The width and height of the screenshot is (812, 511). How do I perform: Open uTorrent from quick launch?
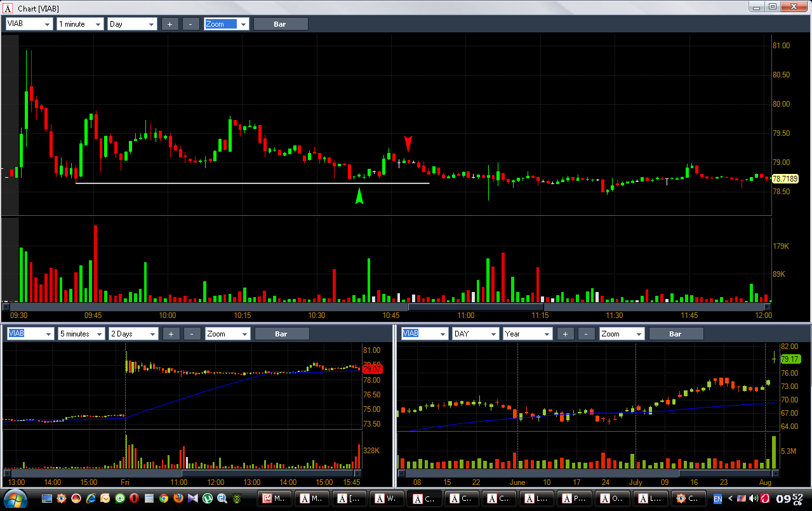208,498
